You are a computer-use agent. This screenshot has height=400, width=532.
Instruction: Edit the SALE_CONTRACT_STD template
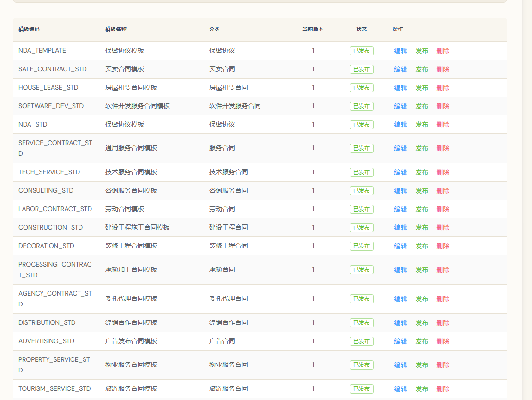pyautogui.click(x=400, y=69)
